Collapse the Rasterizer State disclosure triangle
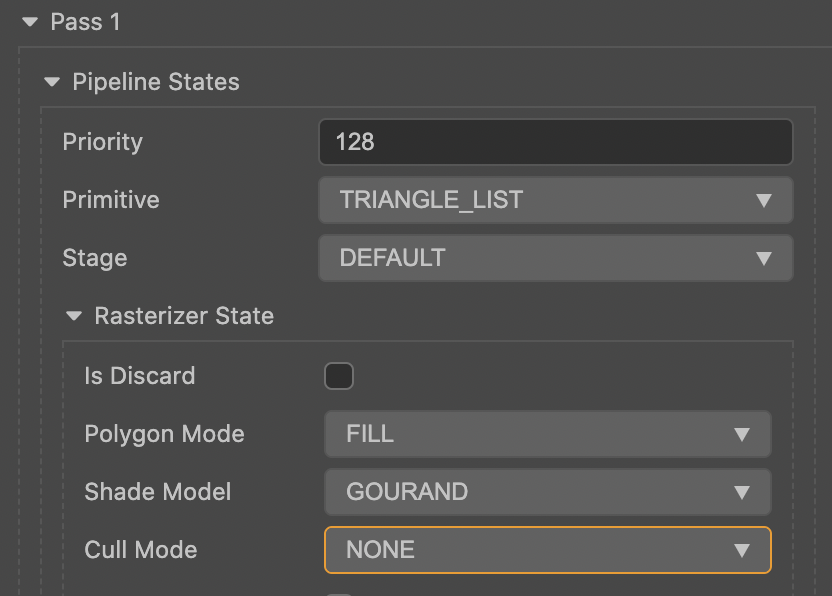 pos(73,316)
